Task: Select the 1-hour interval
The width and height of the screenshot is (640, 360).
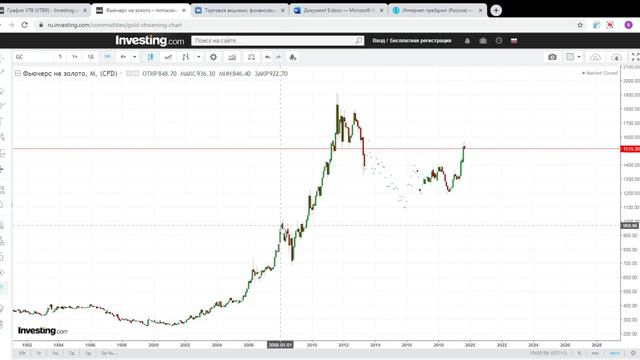Action: 75,57
